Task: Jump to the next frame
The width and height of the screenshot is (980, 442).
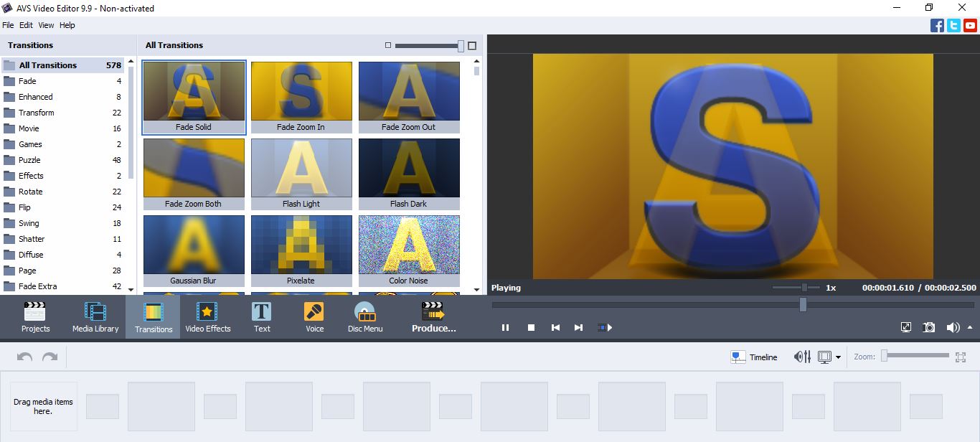Action: 579,327
